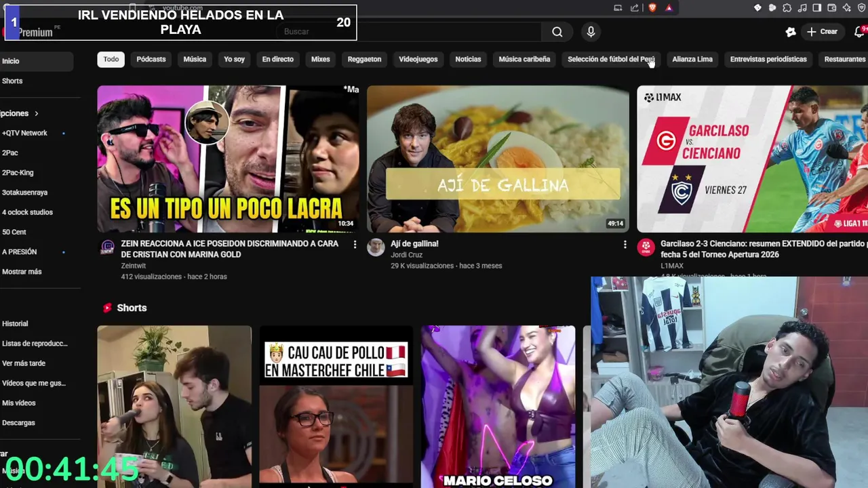Viewport: 868px width, 488px height.
Task: Open the 2Pac-King subscription channel
Action: pos(37,173)
